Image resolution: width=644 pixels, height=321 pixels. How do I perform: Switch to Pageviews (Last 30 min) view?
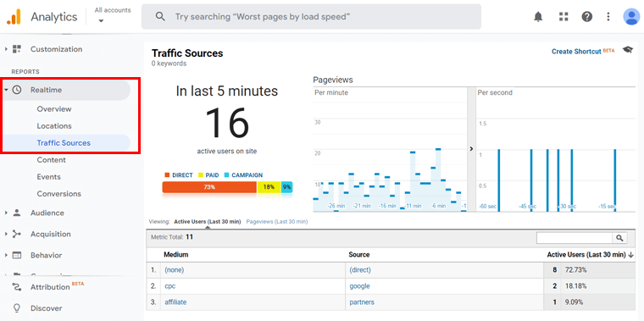[x=277, y=222]
